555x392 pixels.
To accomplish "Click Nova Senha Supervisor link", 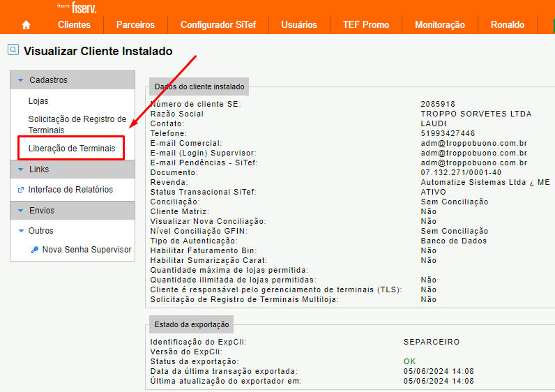I will tap(86, 250).
